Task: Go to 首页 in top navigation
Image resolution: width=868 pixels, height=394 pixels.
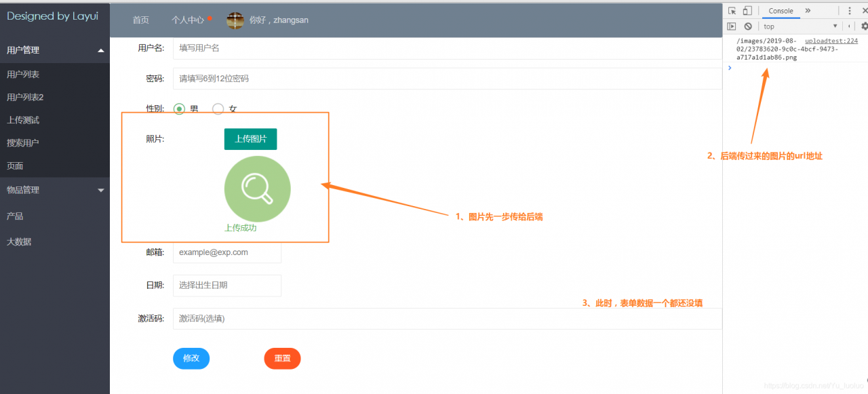Action: coord(141,20)
